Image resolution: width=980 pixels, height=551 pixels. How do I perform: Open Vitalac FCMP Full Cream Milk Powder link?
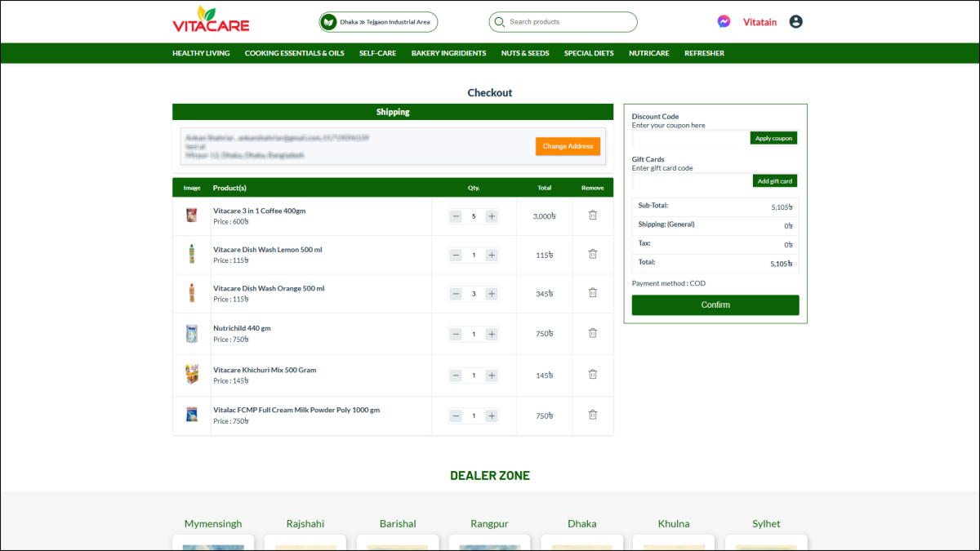tap(296, 410)
